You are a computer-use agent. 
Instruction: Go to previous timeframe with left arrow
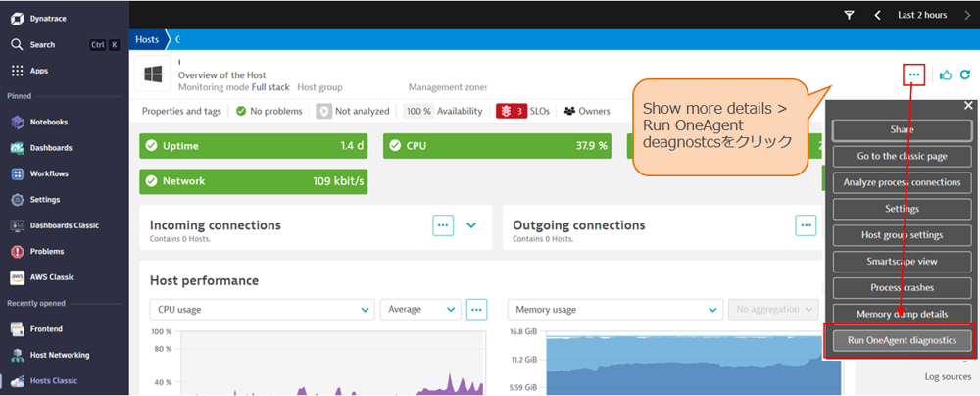[878, 15]
